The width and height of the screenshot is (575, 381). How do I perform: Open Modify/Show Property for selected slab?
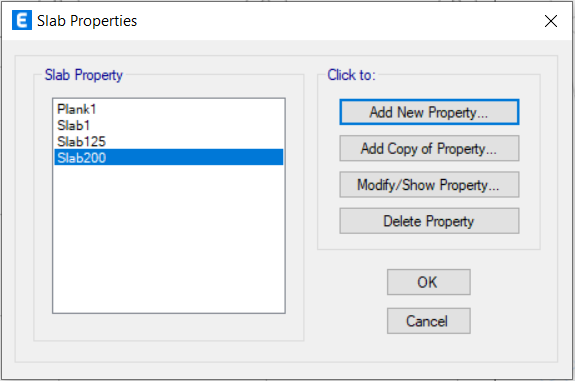pyautogui.click(x=429, y=185)
